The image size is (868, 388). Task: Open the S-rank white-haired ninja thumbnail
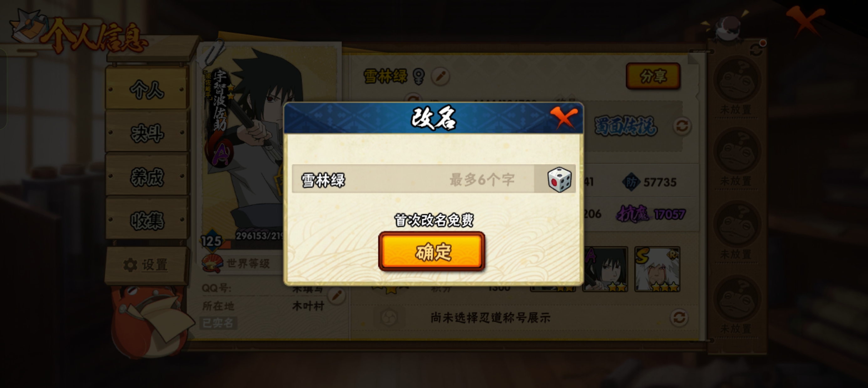pos(657,269)
